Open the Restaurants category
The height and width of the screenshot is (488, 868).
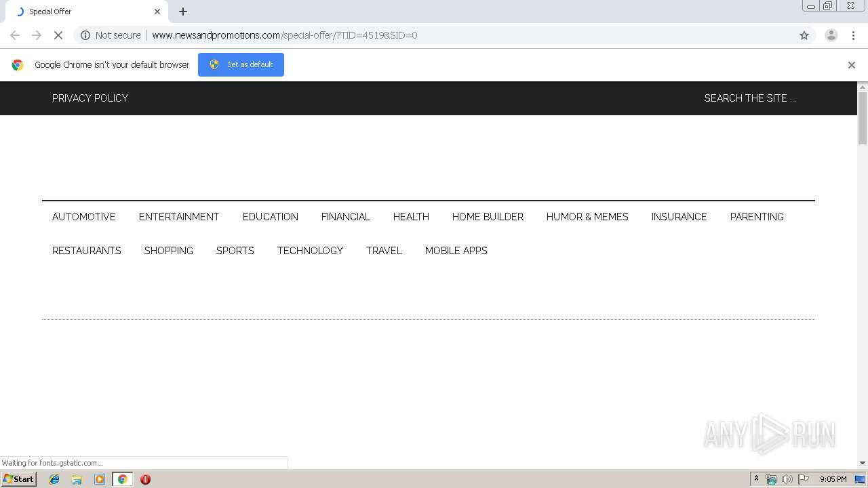tap(87, 251)
